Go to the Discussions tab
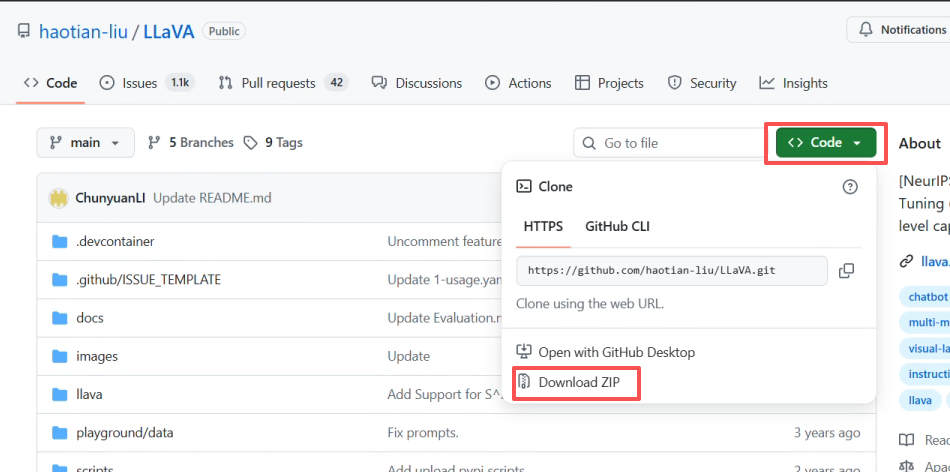 417,83
